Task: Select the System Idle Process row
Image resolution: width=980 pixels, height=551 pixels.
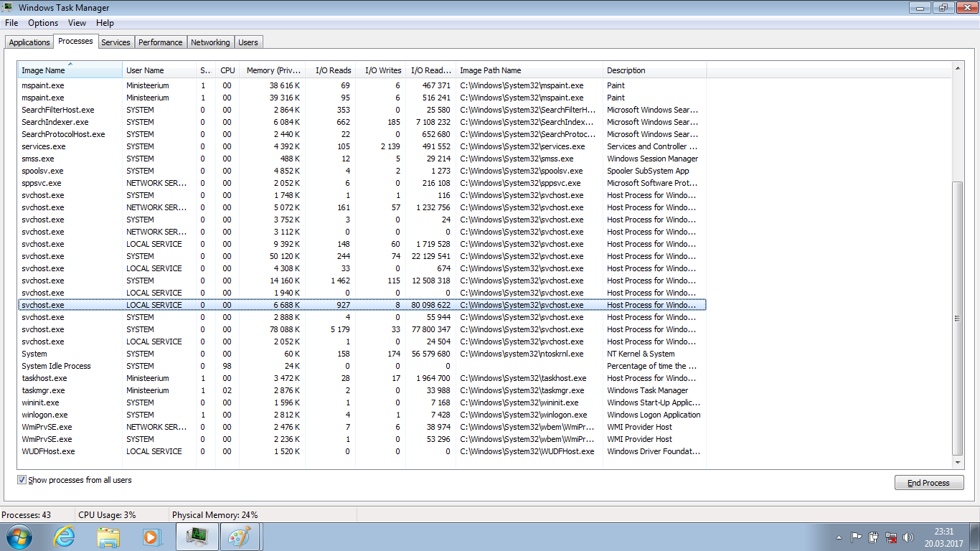Action: click(362, 366)
